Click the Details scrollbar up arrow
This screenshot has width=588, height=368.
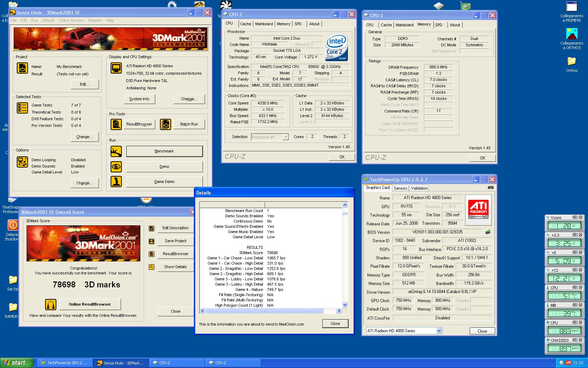[345, 205]
